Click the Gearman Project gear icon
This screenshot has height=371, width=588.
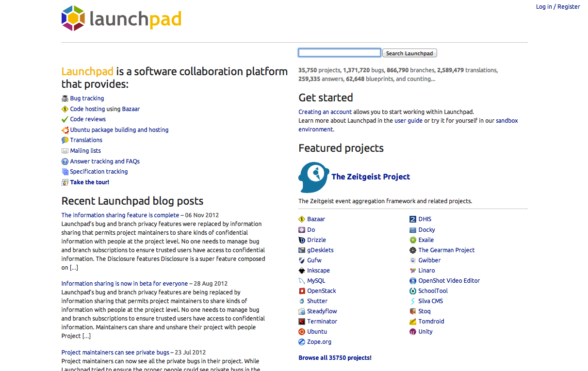tap(413, 250)
